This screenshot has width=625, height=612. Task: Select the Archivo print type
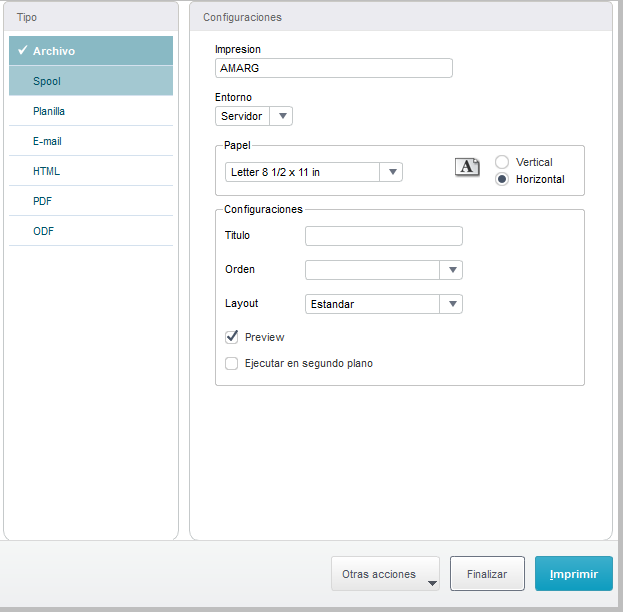point(91,51)
